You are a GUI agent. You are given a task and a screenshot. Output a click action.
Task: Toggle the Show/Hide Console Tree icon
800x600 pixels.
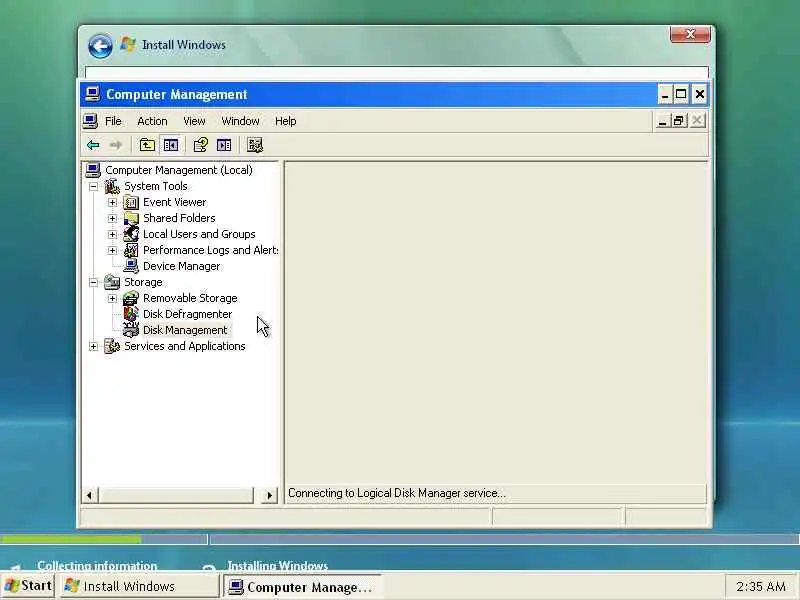171,145
